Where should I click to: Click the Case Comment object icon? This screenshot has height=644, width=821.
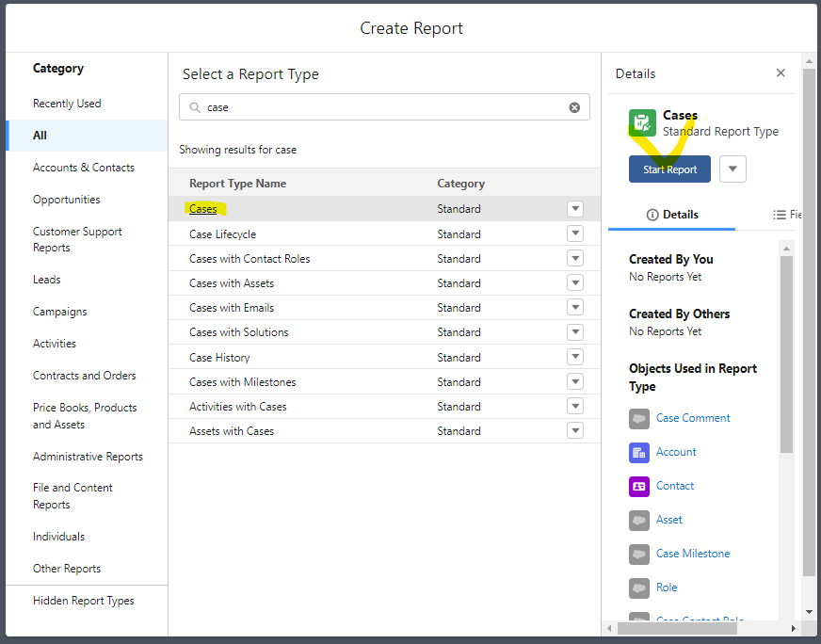pos(639,418)
